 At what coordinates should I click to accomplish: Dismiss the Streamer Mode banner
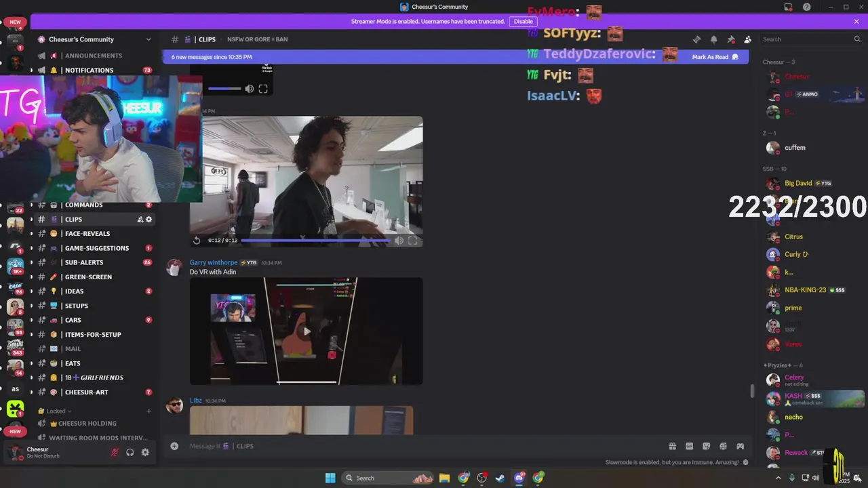point(856,22)
